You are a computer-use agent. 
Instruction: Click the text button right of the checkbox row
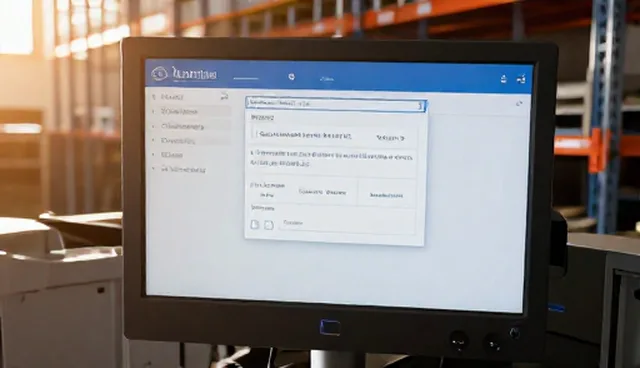tap(390, 138)
